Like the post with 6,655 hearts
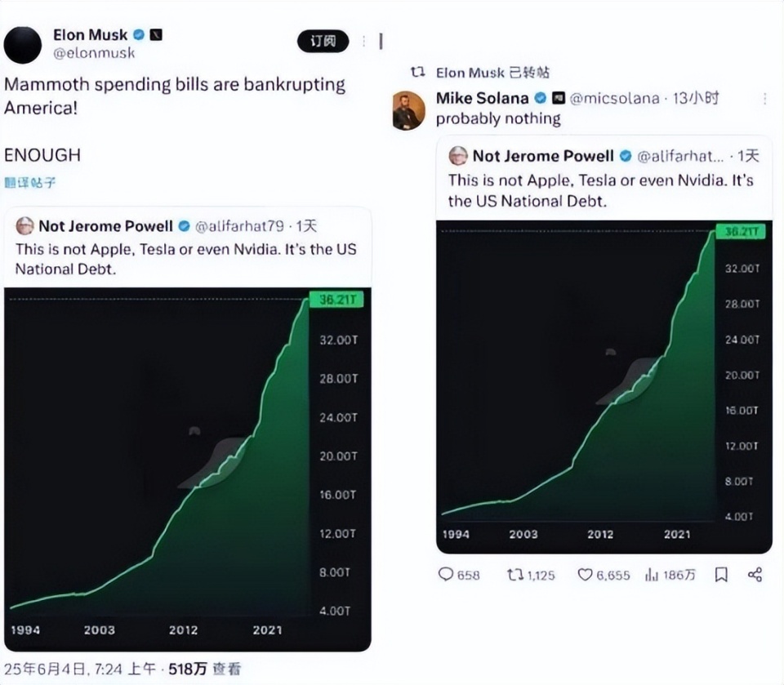The height and width of the screenshot is (685, 784). pyautogui.click(x=585, y=575)
